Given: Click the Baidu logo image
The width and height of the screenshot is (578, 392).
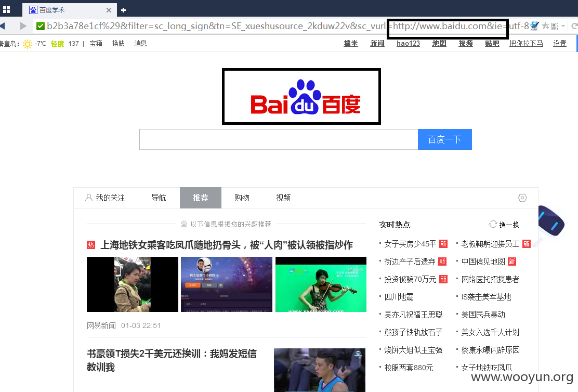Looking at the screenshot, I should click(306, 97).
